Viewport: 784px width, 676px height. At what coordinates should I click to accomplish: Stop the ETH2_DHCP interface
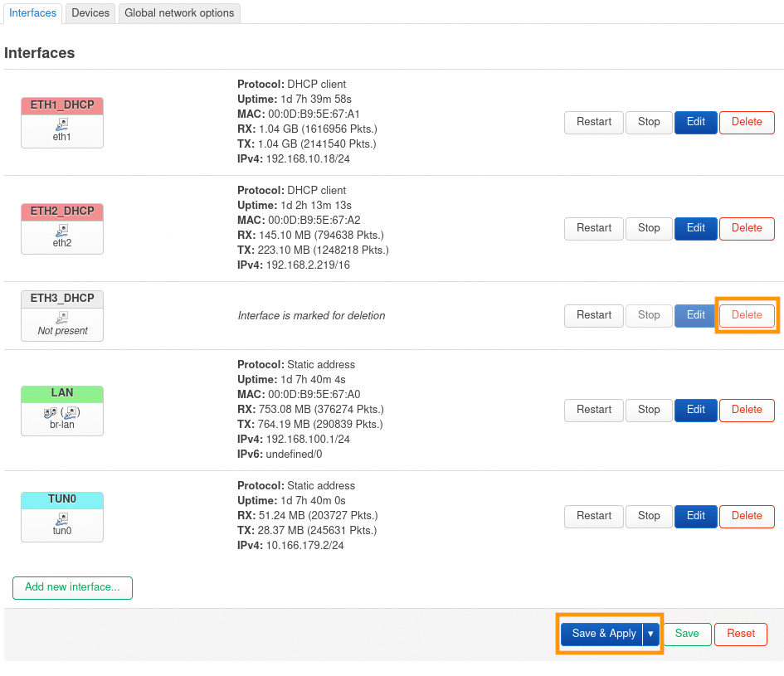pyautogui.click(x=649, y=228)
